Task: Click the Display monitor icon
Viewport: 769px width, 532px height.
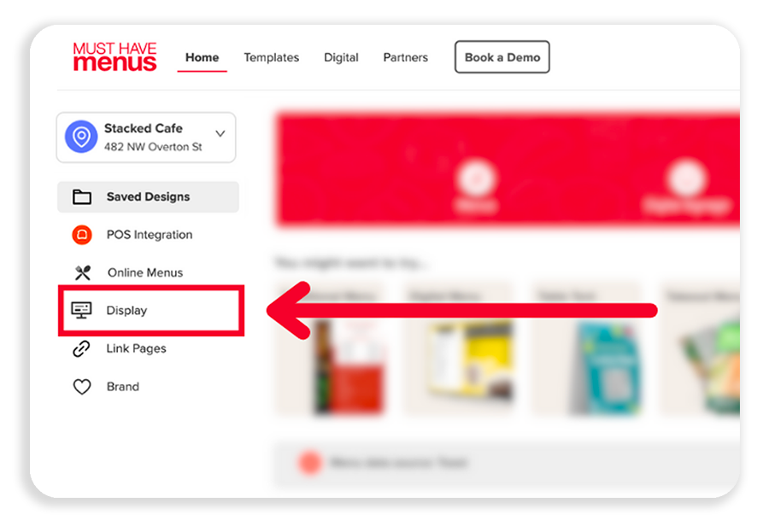Action: click(81, 310)
